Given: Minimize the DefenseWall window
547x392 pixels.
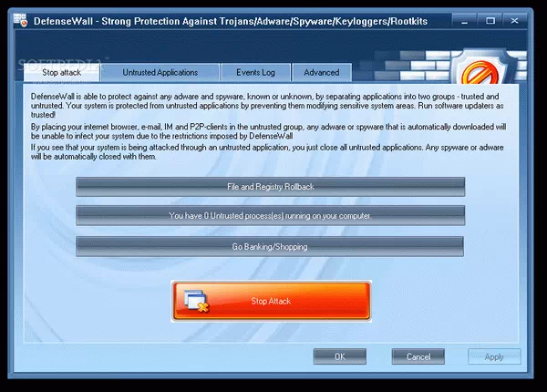Looking at the screenshot, I should 464,21.
